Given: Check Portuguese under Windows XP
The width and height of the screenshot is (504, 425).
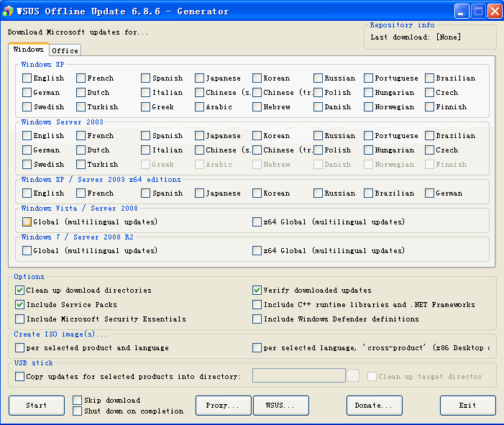Looking at the screenshot, I should click(369, 78).
